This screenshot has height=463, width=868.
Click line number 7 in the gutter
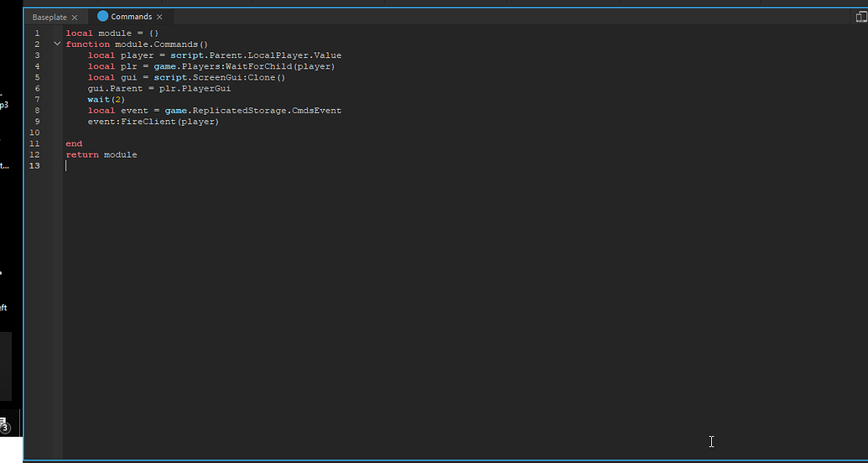point(37,99)
